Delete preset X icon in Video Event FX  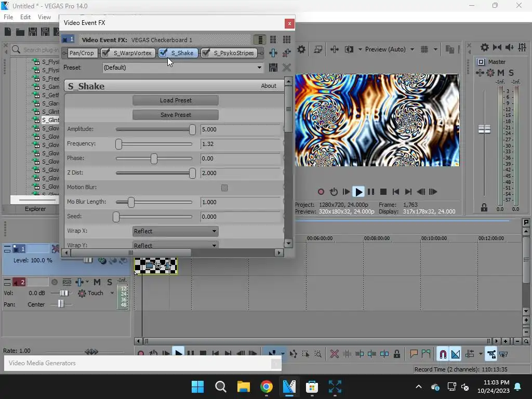click(x=287, y=68)
